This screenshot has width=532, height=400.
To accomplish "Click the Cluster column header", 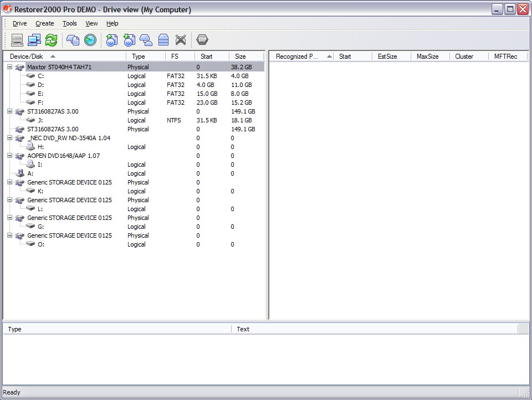I will tap(469, 57).
